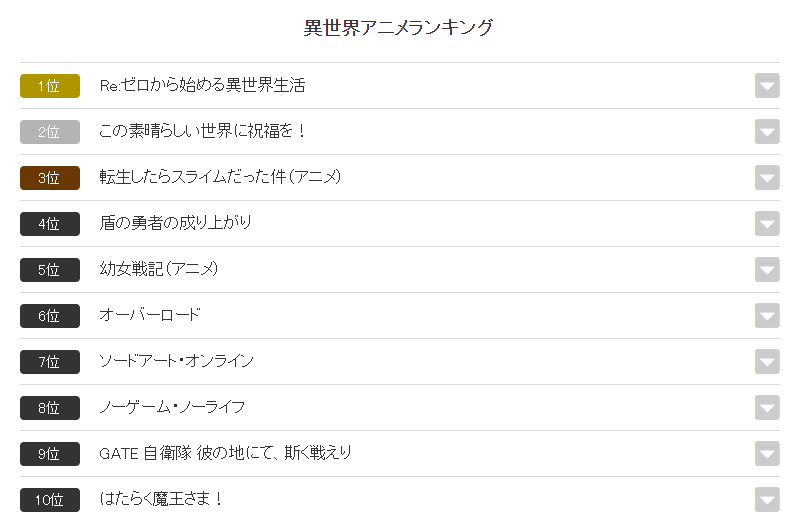
Task: Click the 4位 rank badge
Action: tap(50, 224)
